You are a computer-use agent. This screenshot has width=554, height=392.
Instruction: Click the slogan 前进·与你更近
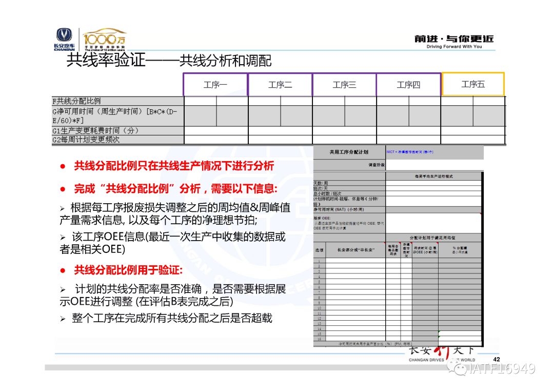[x=454, y=38]
